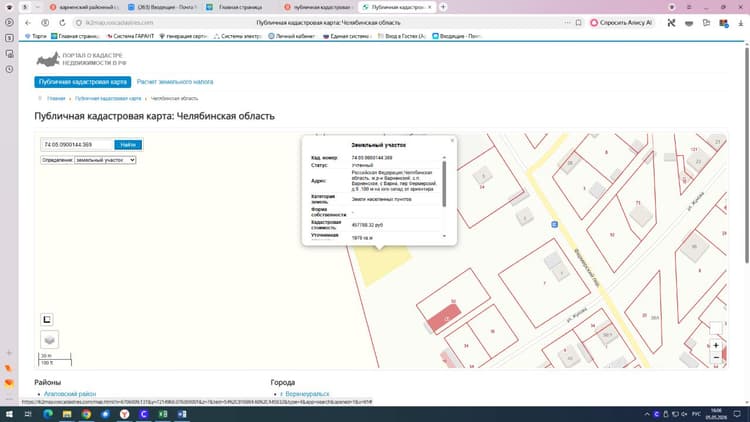Viewport: 750px width, 422px height.
Task: Open the sidebar tab counter icon
Action: 9,38
